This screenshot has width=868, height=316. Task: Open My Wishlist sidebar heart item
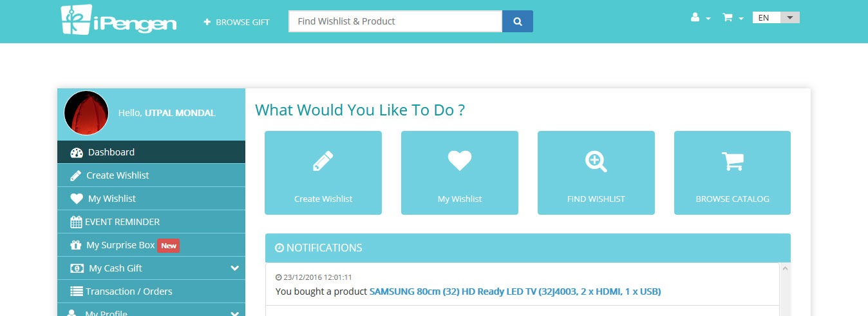pos(151,199)
